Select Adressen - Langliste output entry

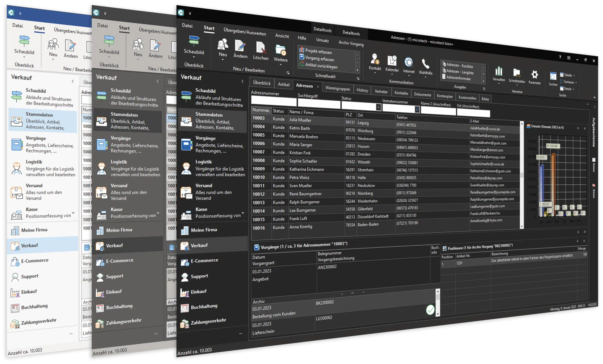(x=460, y=72)
